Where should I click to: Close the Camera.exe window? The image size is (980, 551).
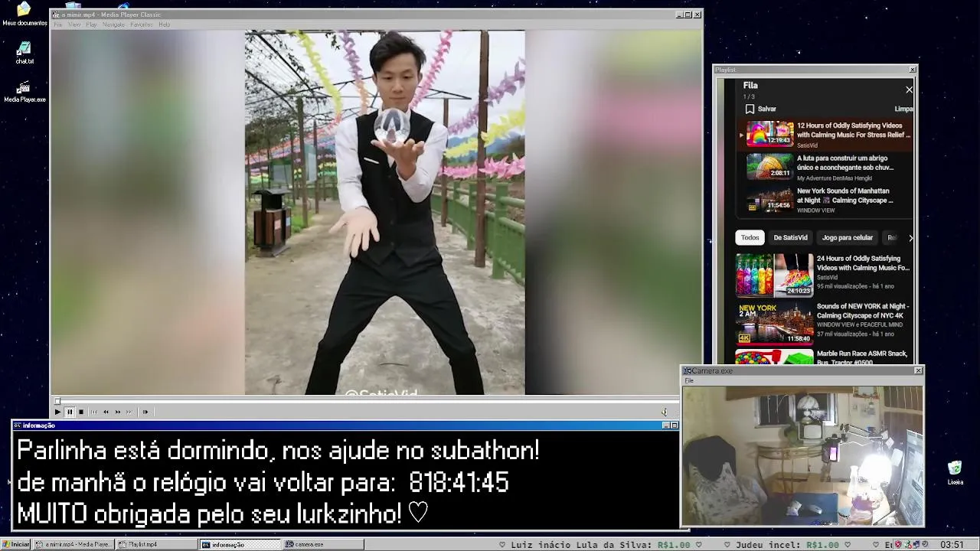click(918, 370)
